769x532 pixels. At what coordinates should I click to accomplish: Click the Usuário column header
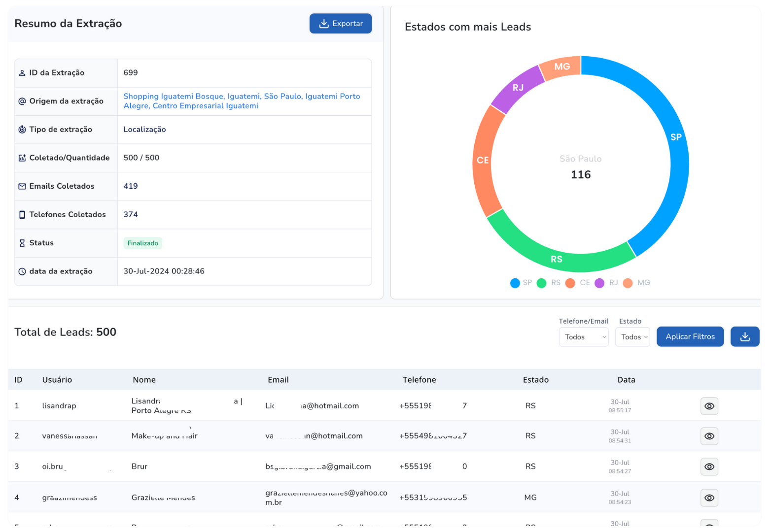coord(57,380)
